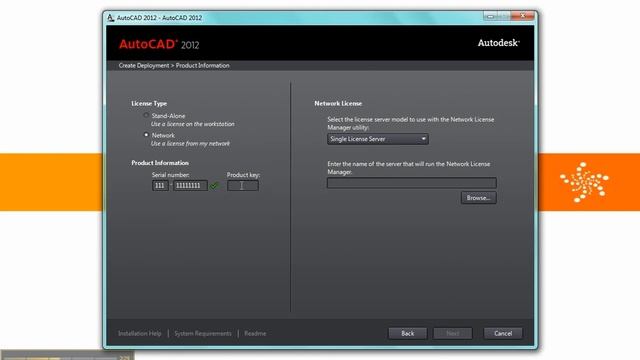Select the Stand-Alone license radio button

coord(146,116)
